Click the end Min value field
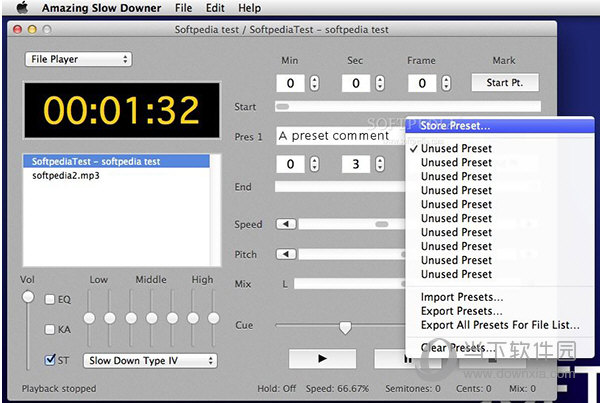 [x=290, y=164]
